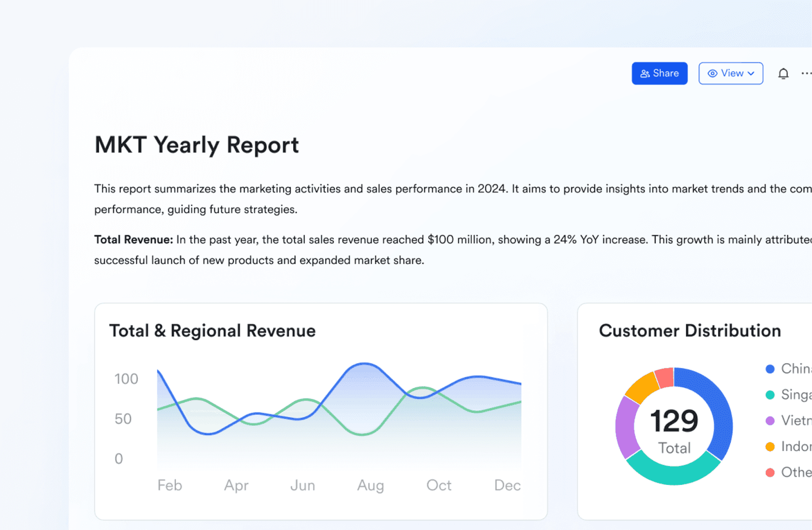Toggle the teal Singapore legend dot
This screenshot has width=812, height=530.
tap(770, 395)
